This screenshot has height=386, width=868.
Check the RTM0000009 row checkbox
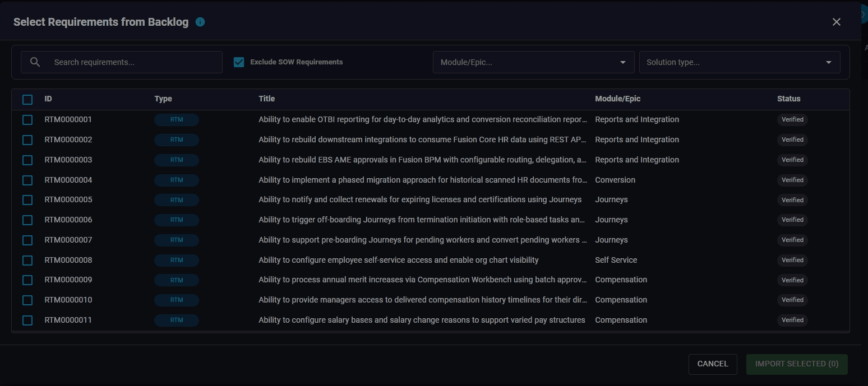(x=27, y=280)
